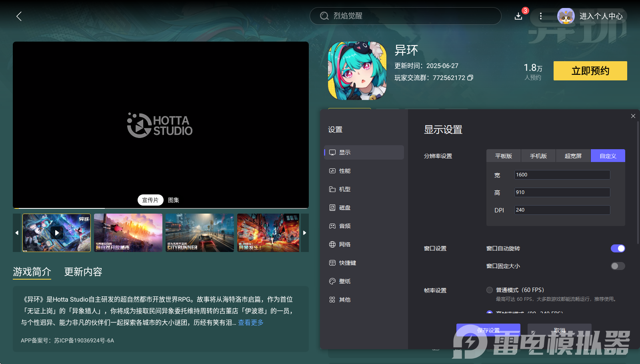Open the three-dot more options menu
640x364 pixels.
coord(541,16)
